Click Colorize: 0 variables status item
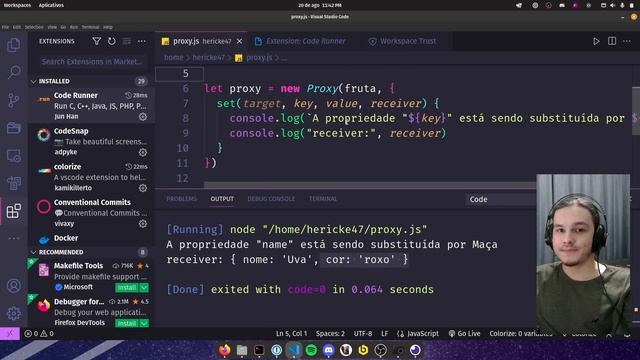 (520, 334)
